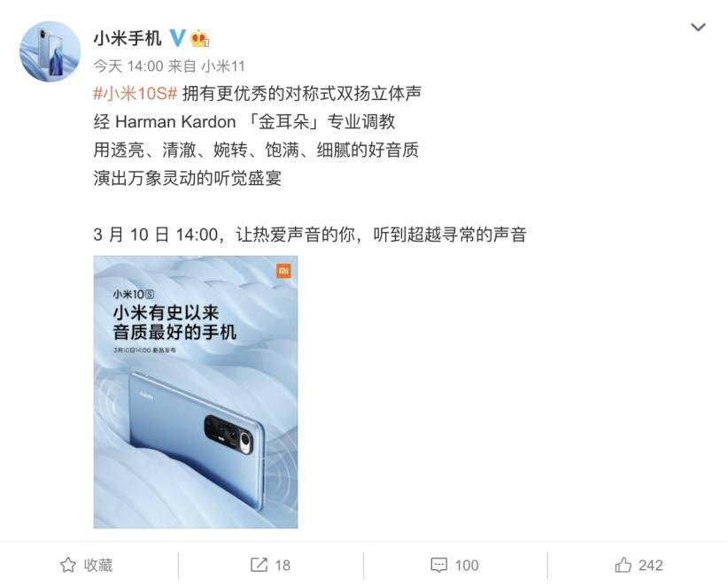Click the comment bubble icon
The width and height of the screenshot is (728, 586).
tap(438, 565)
